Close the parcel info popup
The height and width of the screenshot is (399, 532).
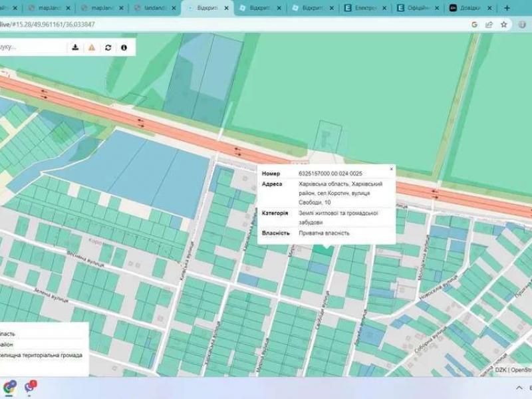click(x=391, y=170)
